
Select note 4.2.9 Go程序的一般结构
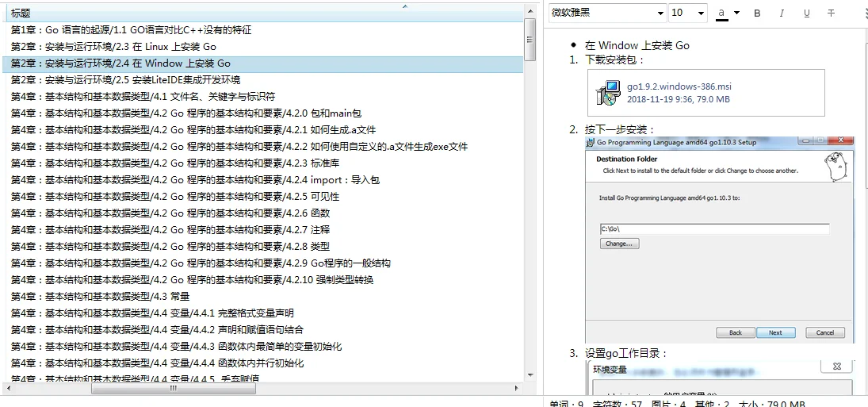coord(264,263)
